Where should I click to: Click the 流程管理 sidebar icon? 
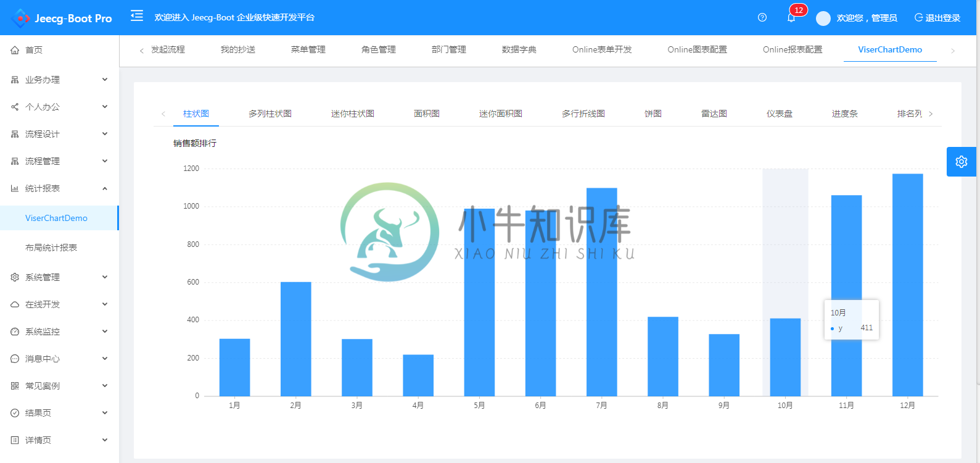pyautogui.click(x=15, y=161)
